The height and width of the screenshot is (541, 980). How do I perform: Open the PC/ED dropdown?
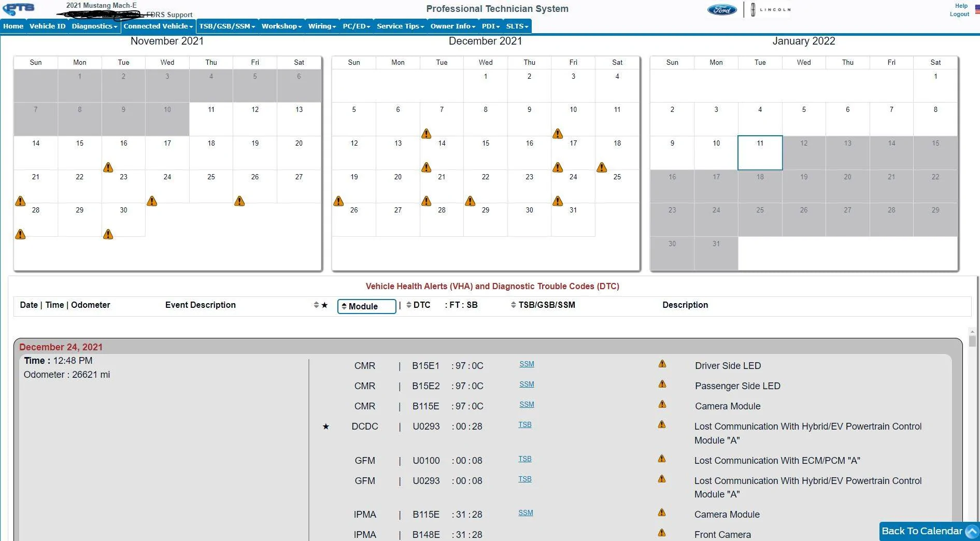357,26
